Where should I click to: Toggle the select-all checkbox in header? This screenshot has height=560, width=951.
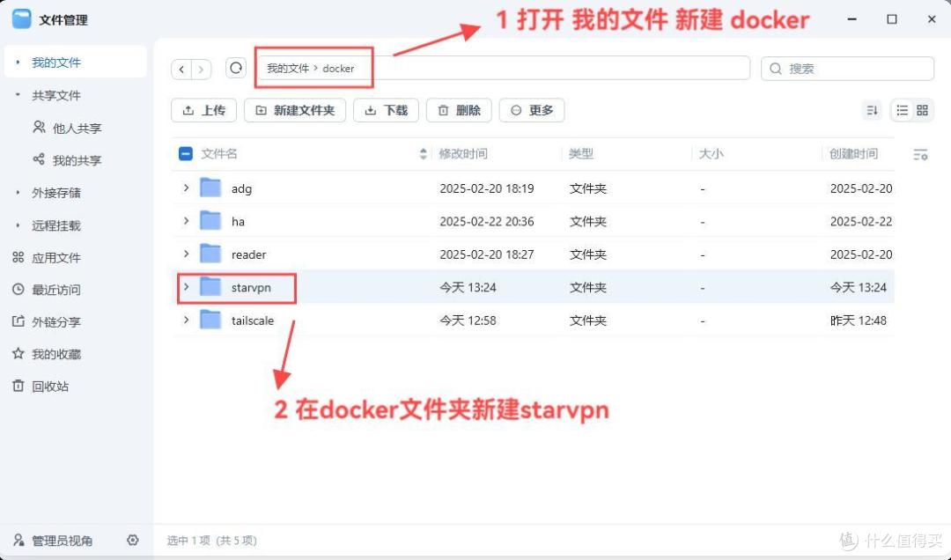[186, 153]
